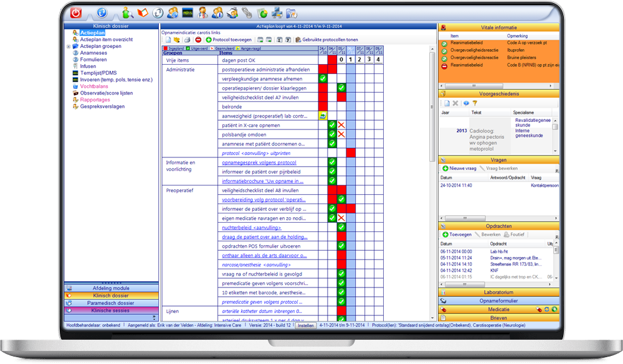
Task: Click the orange open book icon
Action: 143,12
